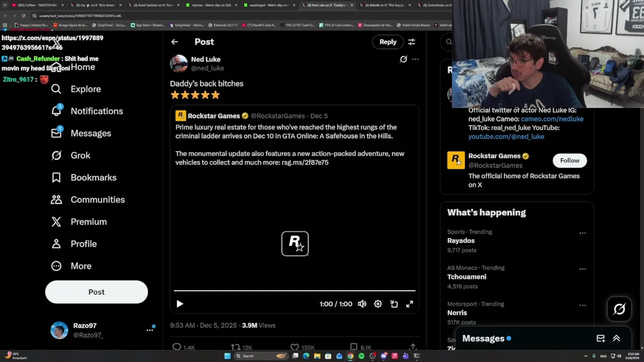Follow Rockstar Games

click(x=570, y=160)
